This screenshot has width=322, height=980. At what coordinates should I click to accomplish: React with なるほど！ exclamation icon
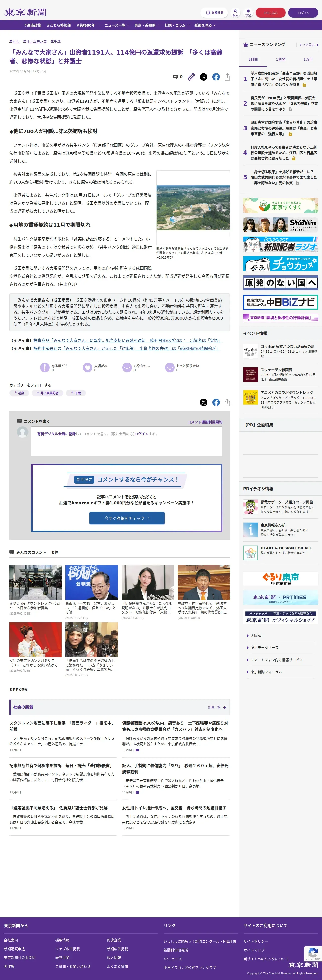(x=45, y=367)
